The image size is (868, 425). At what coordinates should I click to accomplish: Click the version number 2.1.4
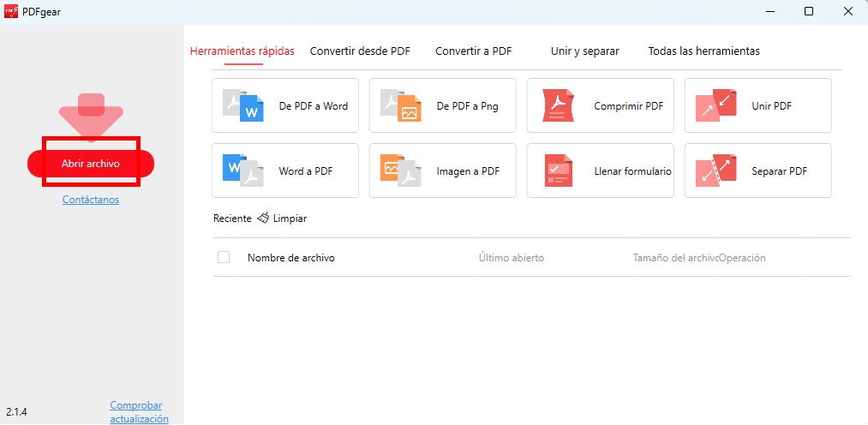click(x=16, y=411)
